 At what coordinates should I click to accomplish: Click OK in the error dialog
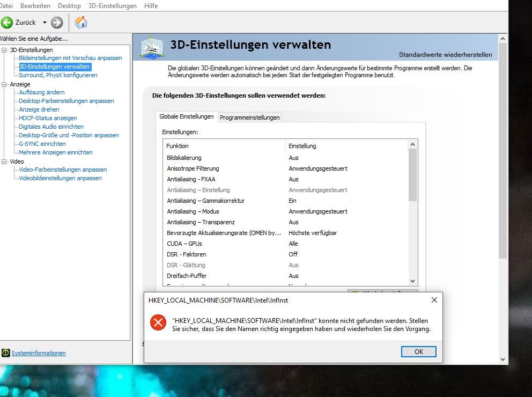click(x=419, y=352)
